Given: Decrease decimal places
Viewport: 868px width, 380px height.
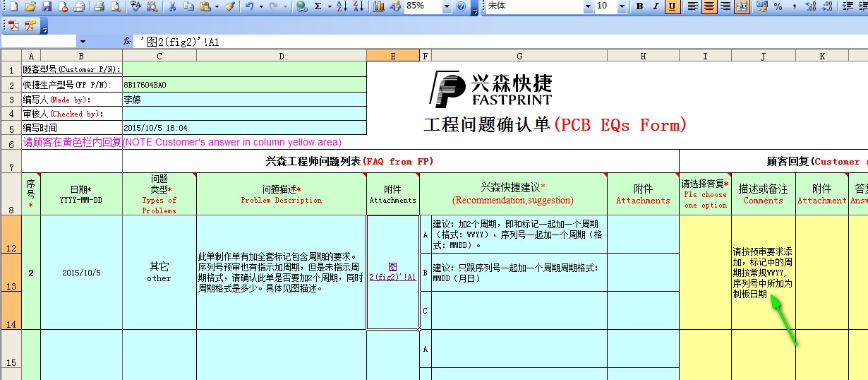Looking at the screenshot, I should pos(827,6).
